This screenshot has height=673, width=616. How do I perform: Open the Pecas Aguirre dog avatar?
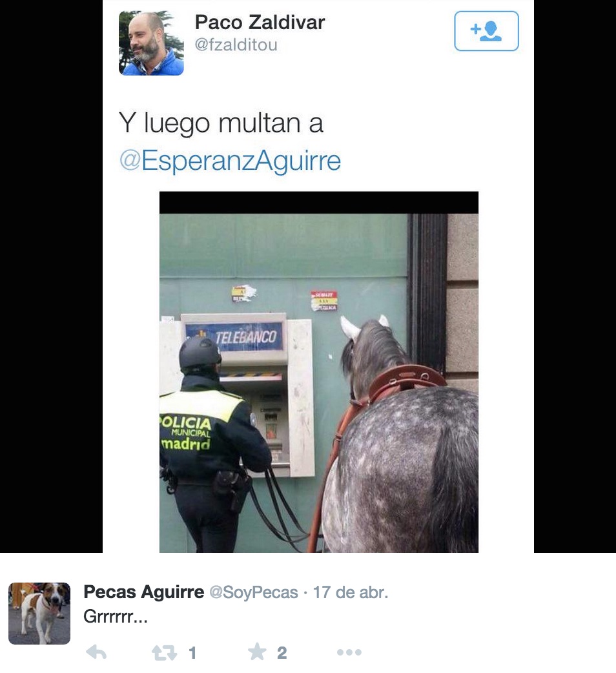tap(39, 614)
